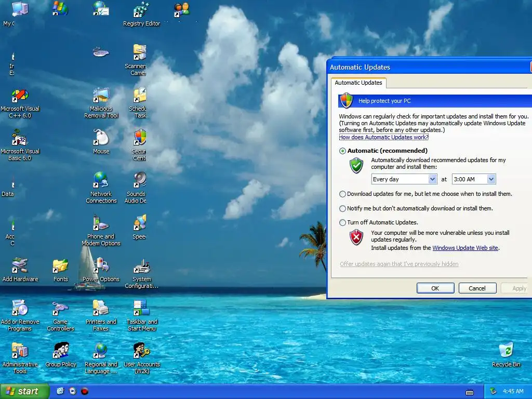This screenshot has width=532, height=399.
Task: Select the Automatic (recommended) radio button
Action: pos(343,151)
